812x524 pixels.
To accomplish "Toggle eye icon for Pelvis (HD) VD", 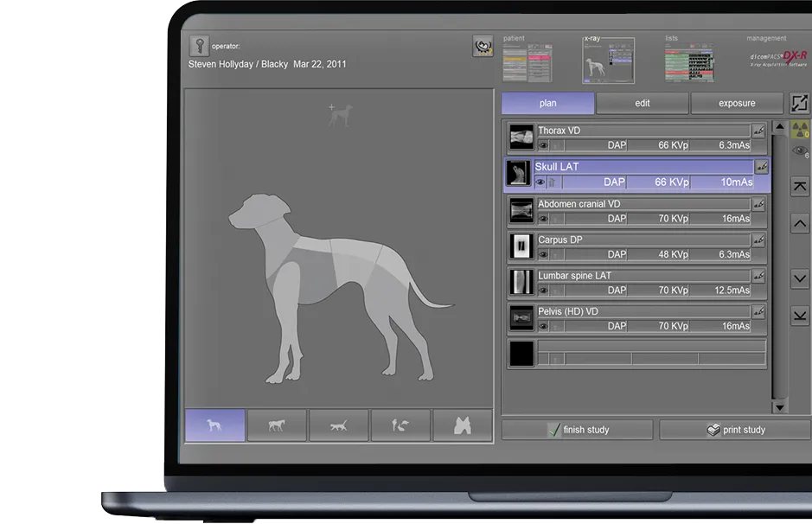I will pos(543,326).
